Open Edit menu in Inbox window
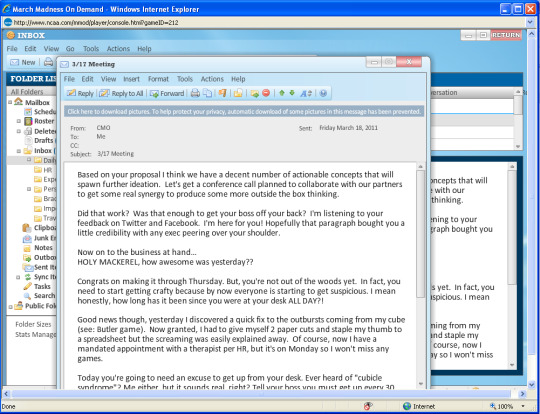540x414 pixels. pos(30,49)
